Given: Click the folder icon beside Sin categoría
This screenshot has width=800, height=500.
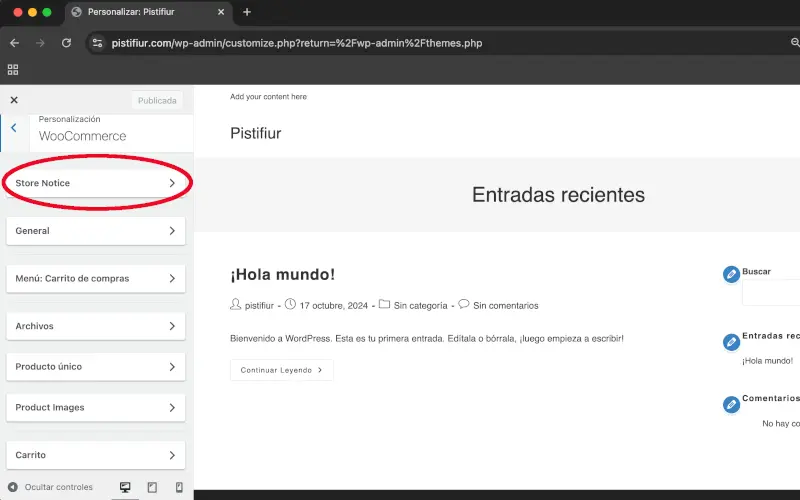Looking at the screenshot, I should [385, 305].
